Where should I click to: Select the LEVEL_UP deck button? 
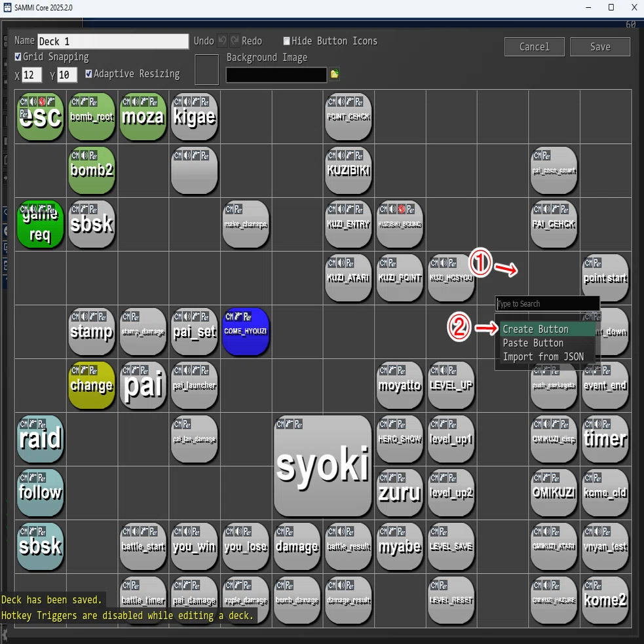(451, 385)
